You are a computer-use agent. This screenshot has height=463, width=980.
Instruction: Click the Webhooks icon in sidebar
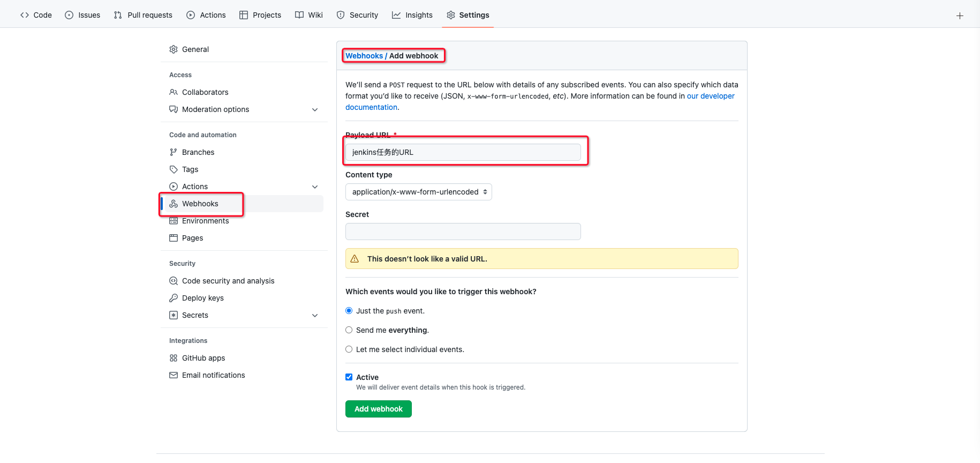[x=174, y=204]
